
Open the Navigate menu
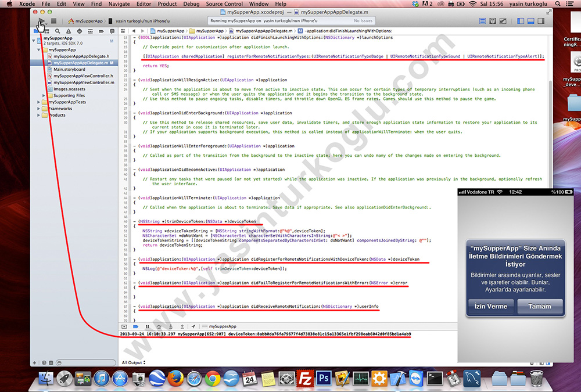tap(119, 3)
